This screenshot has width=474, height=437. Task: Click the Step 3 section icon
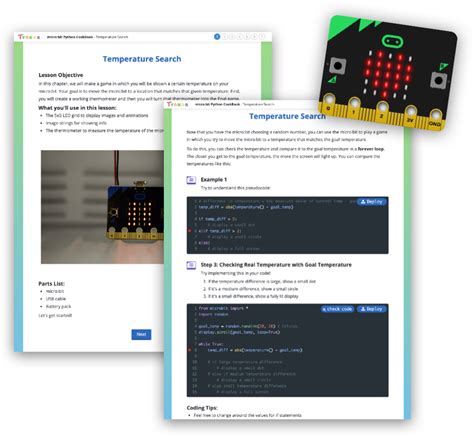point(191,265)
